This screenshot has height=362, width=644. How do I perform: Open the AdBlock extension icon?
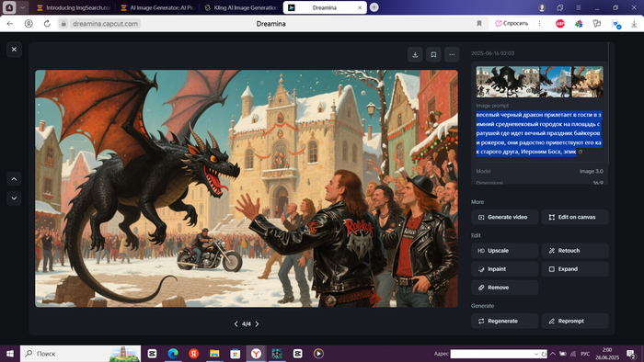pyautogui.click(x=559, y=24)
